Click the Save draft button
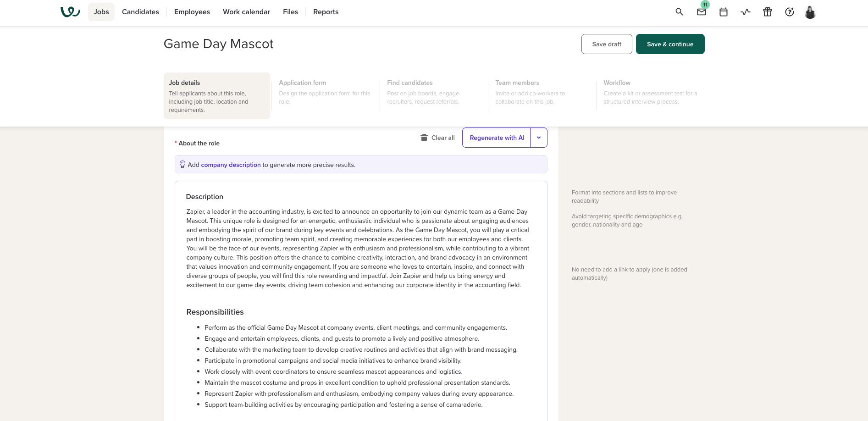 coord(607,44)
